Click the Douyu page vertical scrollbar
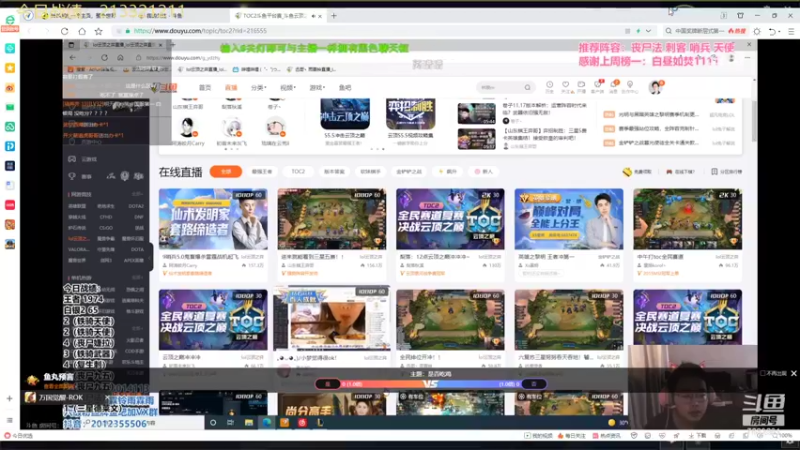 (x=754, y=122)
